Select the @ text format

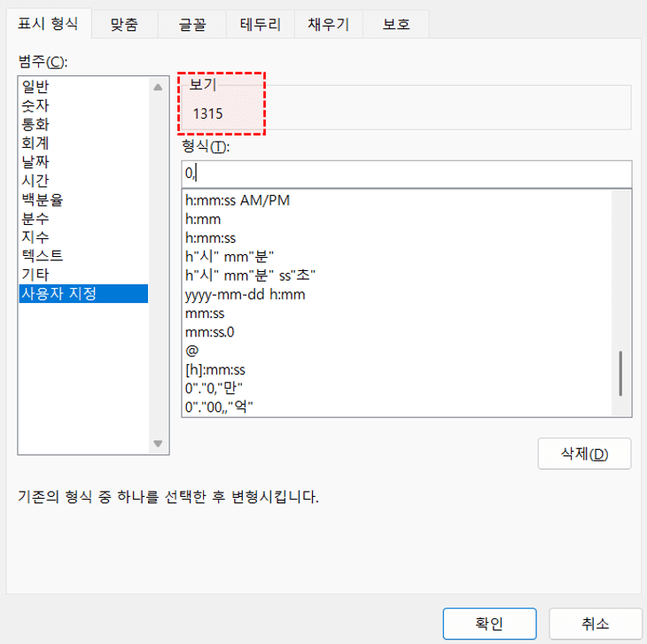(x=398, y=351)
